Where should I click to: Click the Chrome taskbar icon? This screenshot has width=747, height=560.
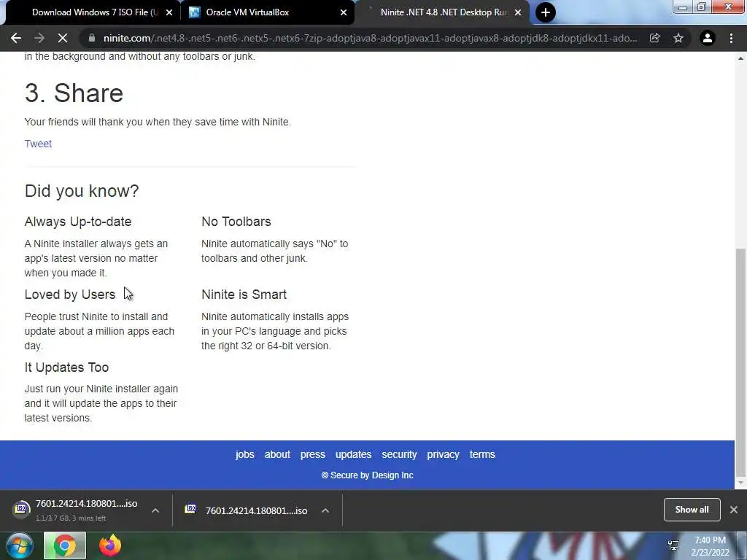coord(65,545)
